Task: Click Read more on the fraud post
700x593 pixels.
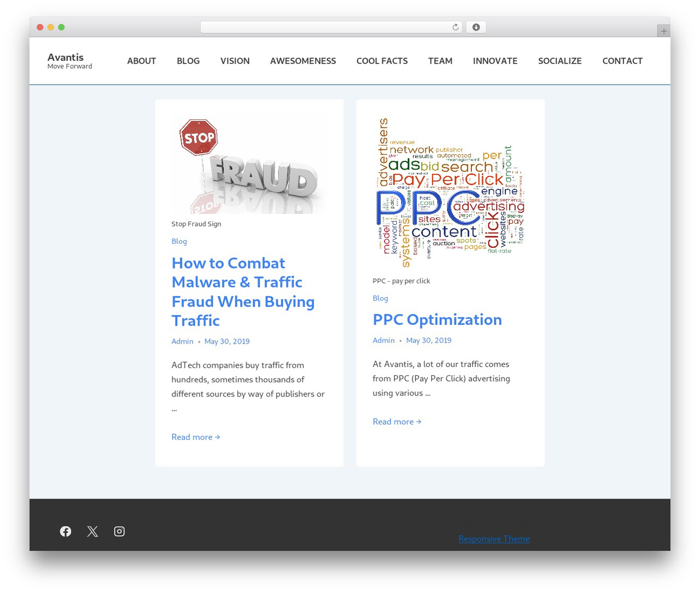Action: pyautogui.click(x=196, y=437)
